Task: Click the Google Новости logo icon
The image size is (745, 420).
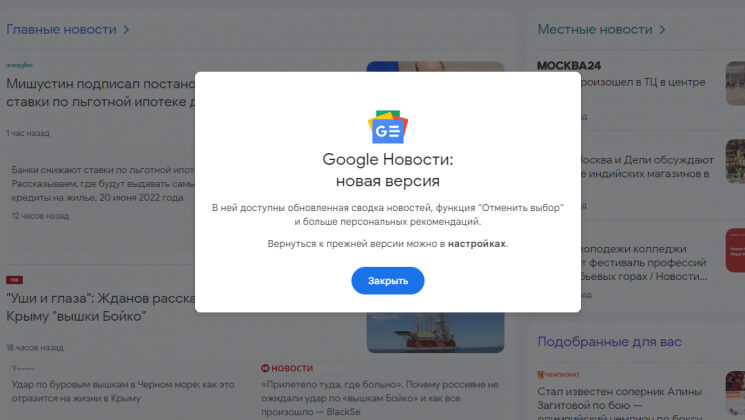Action: 388,127
